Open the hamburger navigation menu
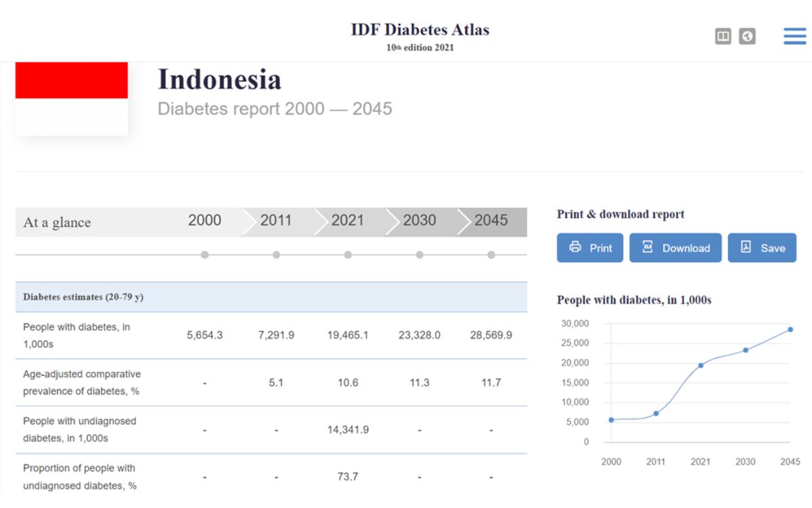The image size is (812, 508). pyautogui.click(x=794, y=36)
